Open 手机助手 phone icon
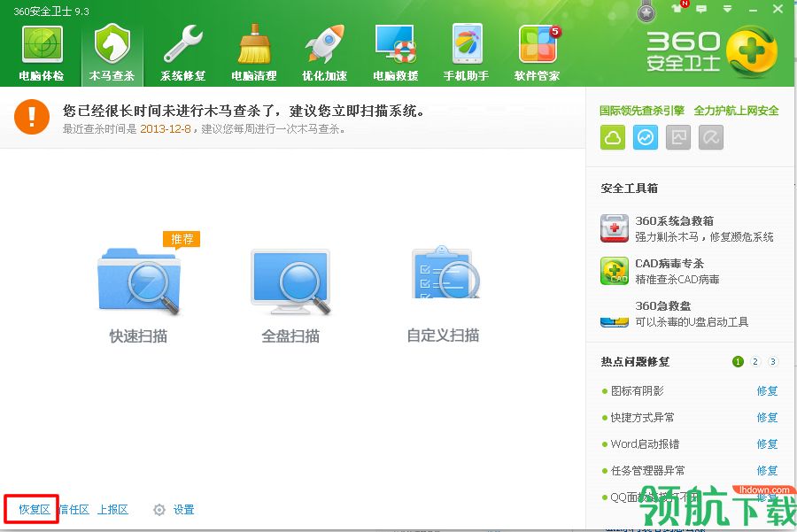 click(467, 43)
